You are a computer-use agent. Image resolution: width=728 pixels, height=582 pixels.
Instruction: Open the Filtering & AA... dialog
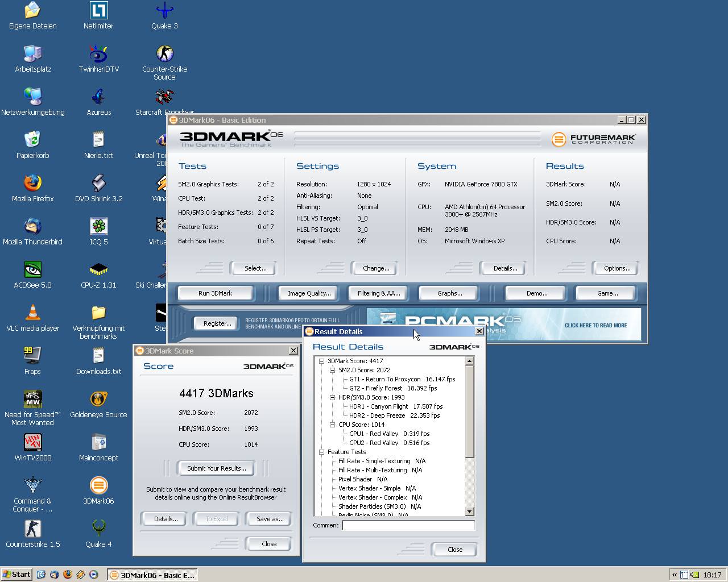379,293
